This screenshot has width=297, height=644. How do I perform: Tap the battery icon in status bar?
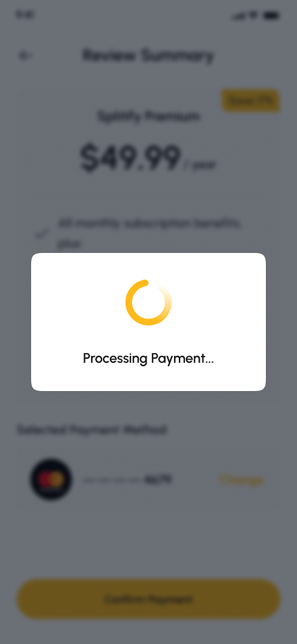click(x=271, y=16)
